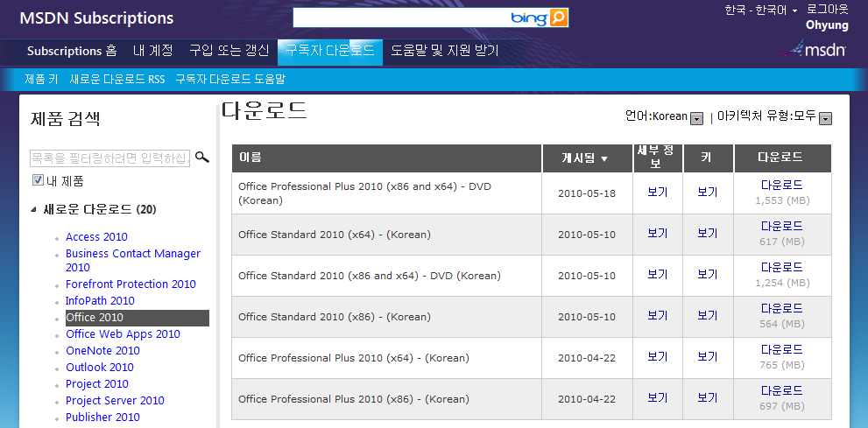
Task: Click the 다운로드 column header
Action: (x=783, y=158)
